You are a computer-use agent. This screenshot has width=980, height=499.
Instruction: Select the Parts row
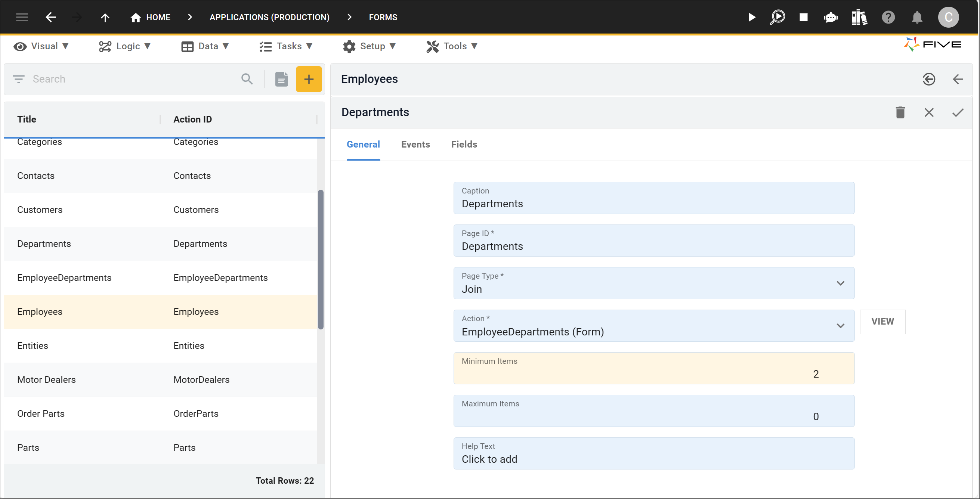(160, 448)
